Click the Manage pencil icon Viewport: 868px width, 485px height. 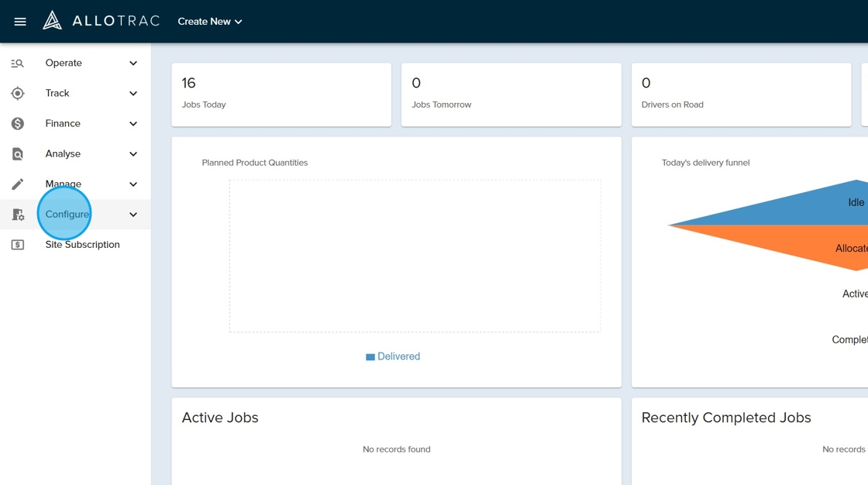[x=17, y=184]
